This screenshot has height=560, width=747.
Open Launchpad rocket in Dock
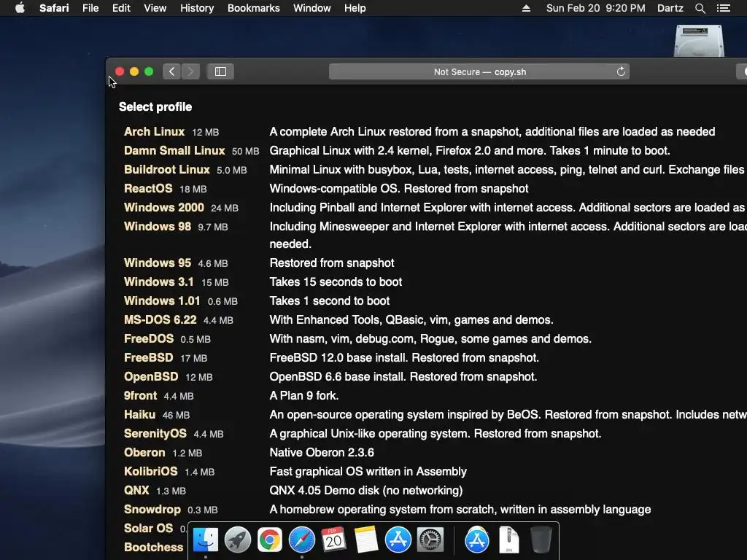pos(237,540)
